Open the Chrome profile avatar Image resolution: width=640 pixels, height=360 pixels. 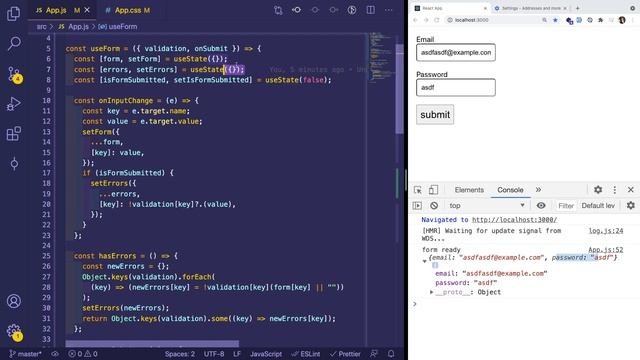pyautogui.click(x=622, y=20)
